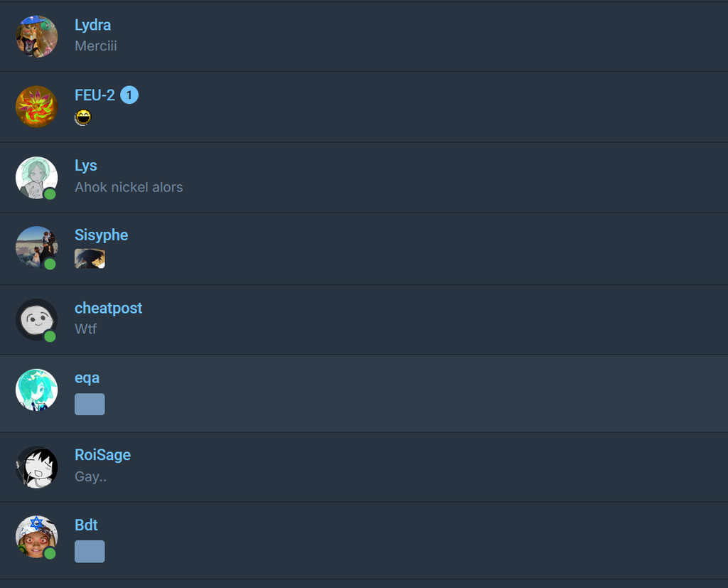728x588 pixels.
Task: Click RoiSage's black-and-white avatar
Action: pos(36,466)
